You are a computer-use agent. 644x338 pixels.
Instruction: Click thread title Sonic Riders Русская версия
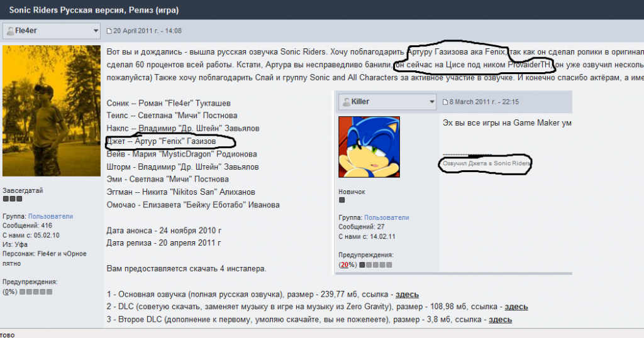94,10
